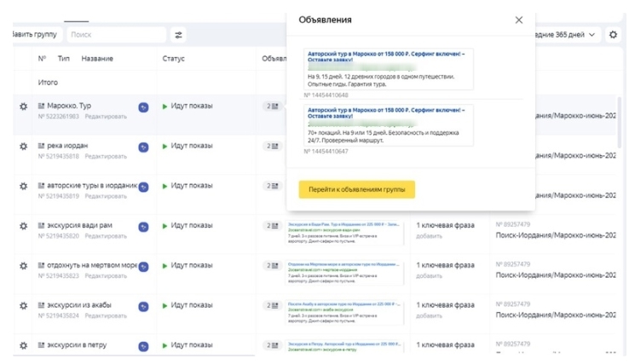This screenshot has height=364, width=635.
Task: Open first ad preview № 14454410648
Action: tap(389, 69)
